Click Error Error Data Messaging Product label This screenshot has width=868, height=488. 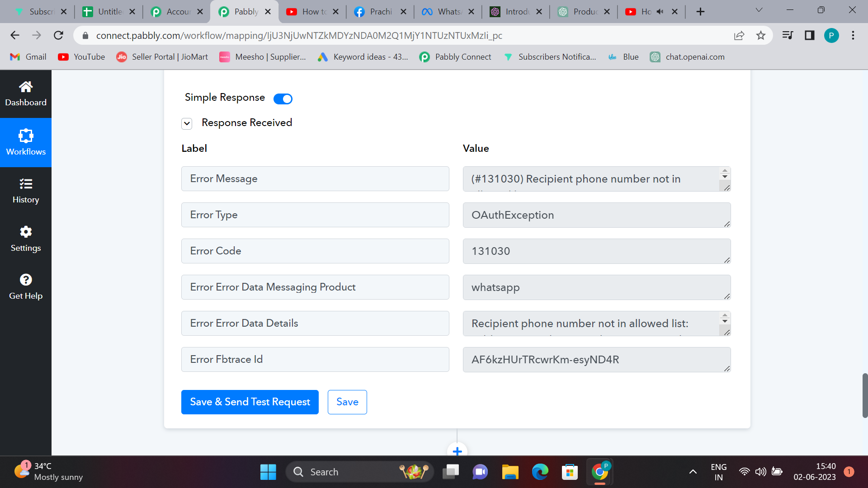pyautogui.click(x=315, y=287)
